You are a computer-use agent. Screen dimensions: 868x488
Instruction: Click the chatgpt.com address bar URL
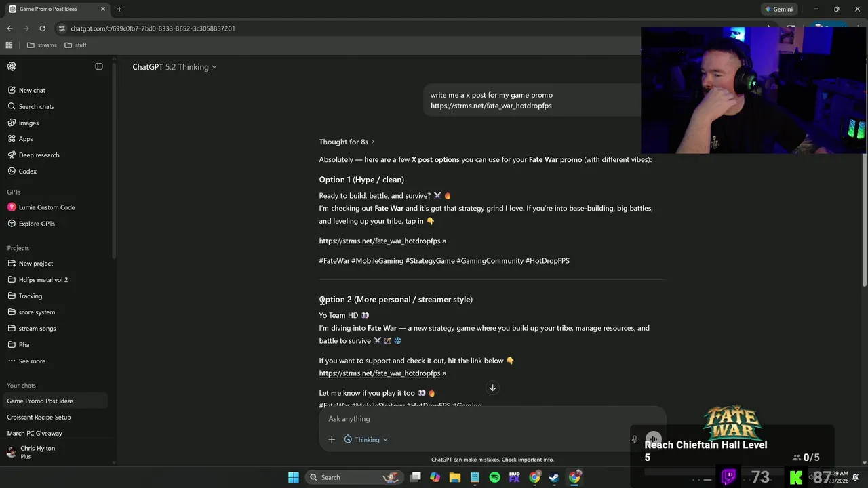(153, 28)
